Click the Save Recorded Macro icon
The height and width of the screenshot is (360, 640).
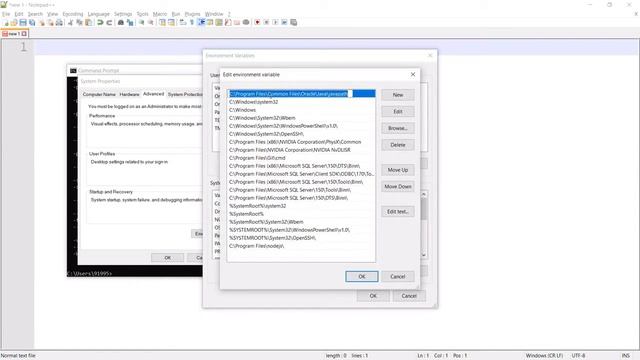pos(293,22)
